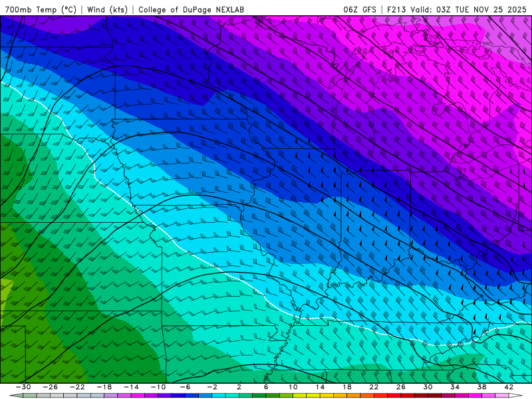Click the "College of DuPage NEXLAB" credit text

tap(191, 9)
